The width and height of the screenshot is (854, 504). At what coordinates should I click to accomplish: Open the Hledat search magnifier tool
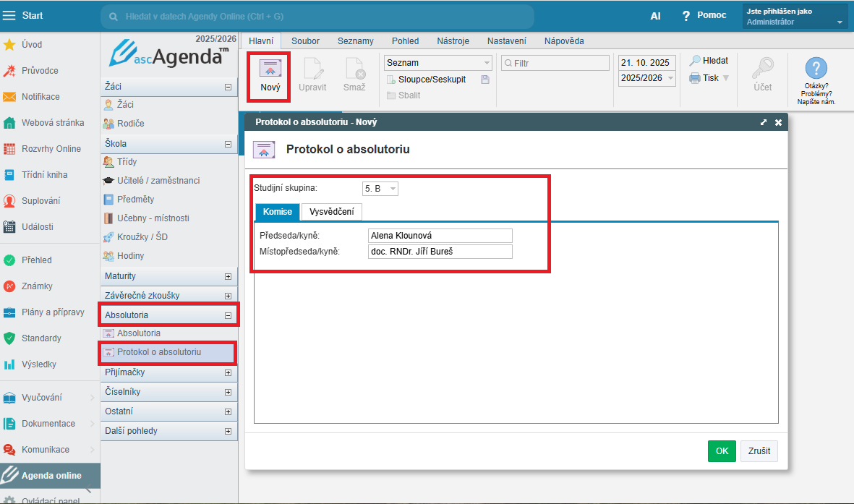tap(695, 61)
